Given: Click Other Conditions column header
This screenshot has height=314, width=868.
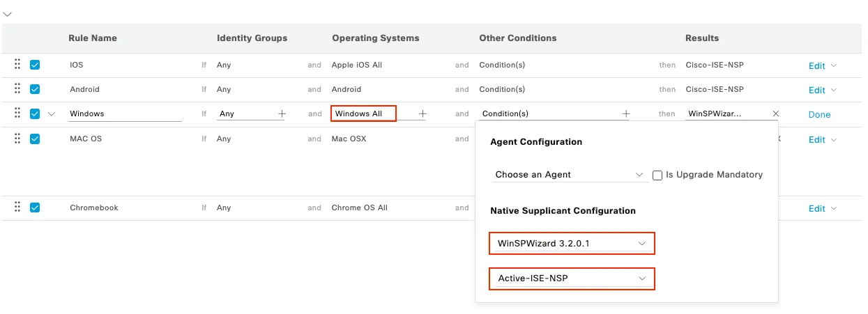Looking at the screenshot, I should pos(518,38).
